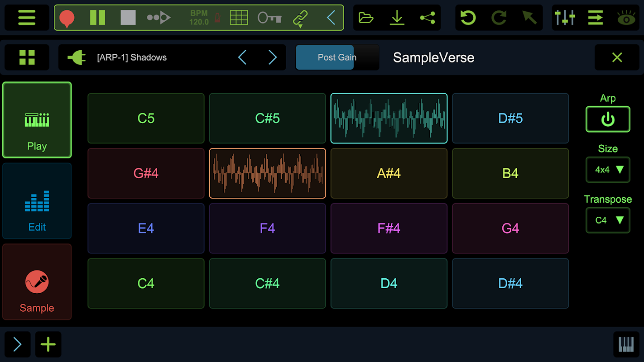Click the undo arrow icon
The image size is (644, 362).
pos(468,18)
